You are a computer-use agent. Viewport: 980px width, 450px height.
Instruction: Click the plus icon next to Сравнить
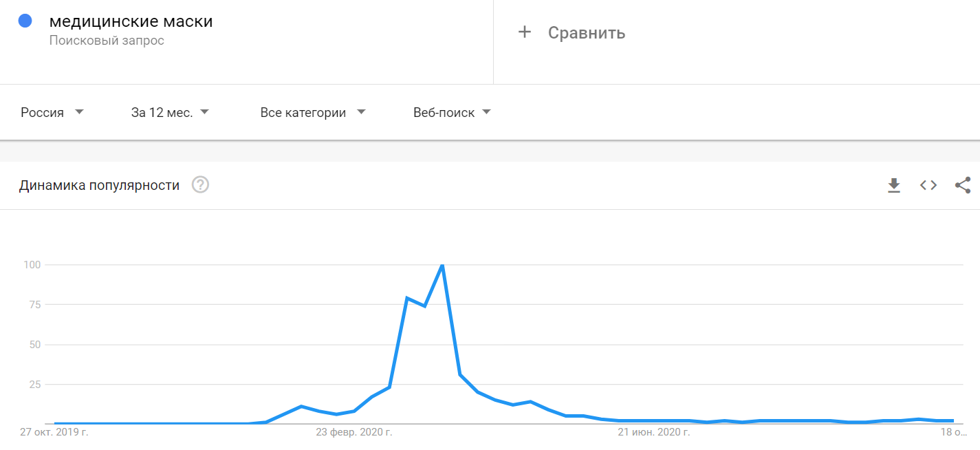pos(525,32)
